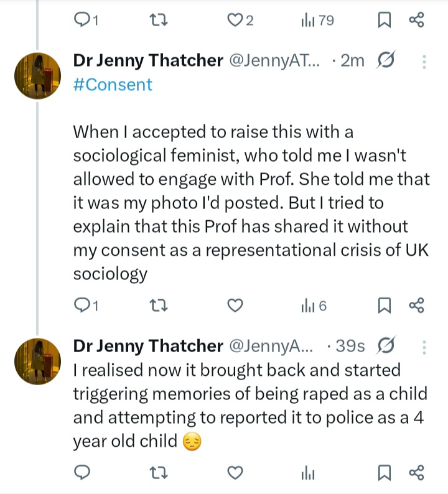Viewport: 448px width, 494px height.
Task: Reply to the #Consent post
Action: [83, 305]
